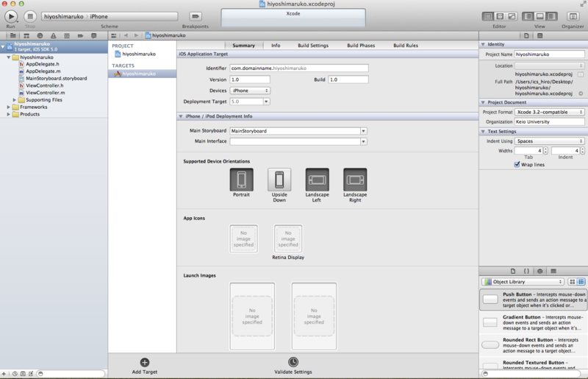Viewport: 588px width, 379px height.
Task: Click the Organization field Keio University
Action: coord(549,121)
